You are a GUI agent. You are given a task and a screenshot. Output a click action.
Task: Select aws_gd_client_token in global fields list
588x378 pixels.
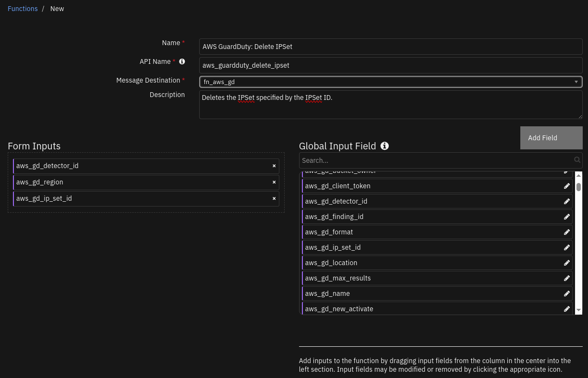[x=437, y=186]
